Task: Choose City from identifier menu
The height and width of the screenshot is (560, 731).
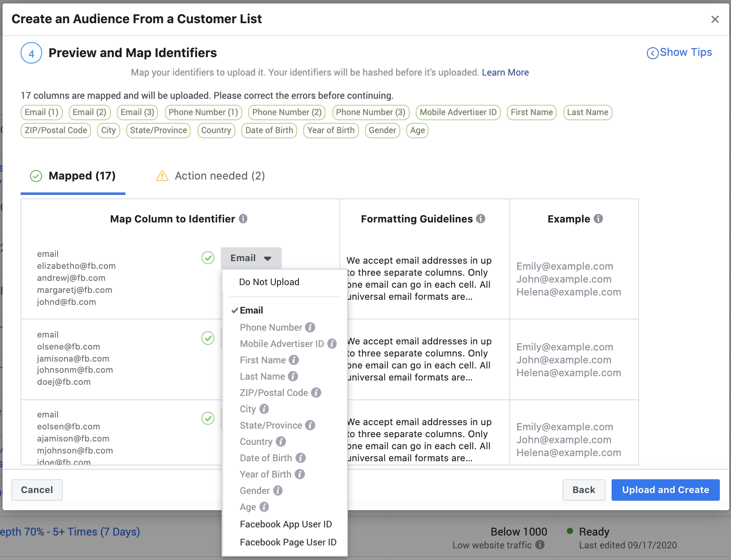Action: [x=248, y=409]
